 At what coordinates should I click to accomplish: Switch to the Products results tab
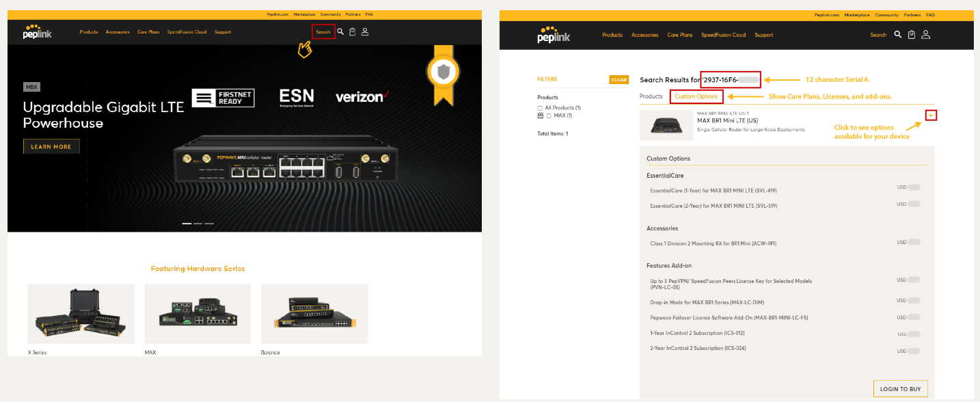click(x=651, y=96)
